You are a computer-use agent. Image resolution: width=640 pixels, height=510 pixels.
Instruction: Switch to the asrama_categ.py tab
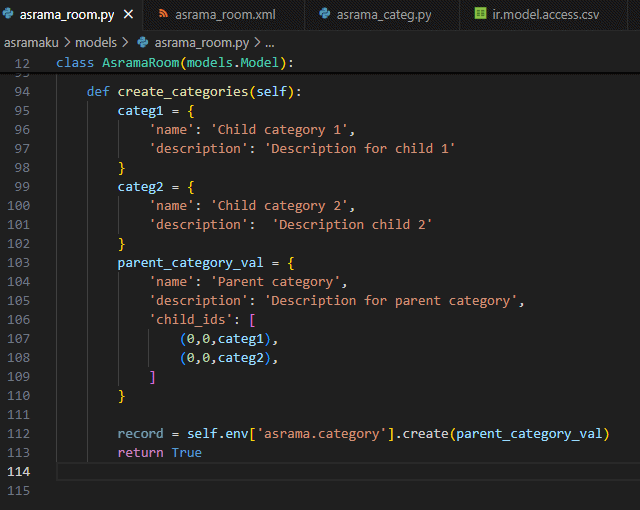pyautogui.click(x=383, y=15)
